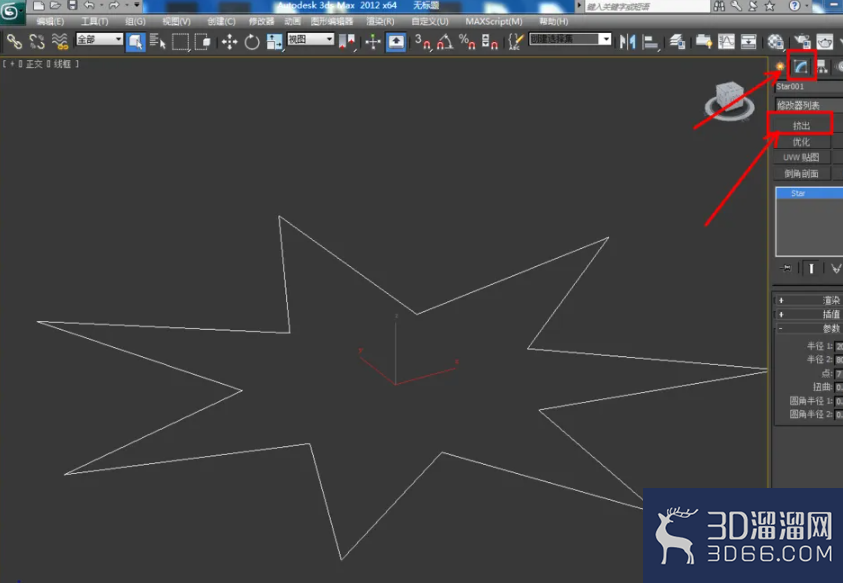Activate the Select Object tool
Image resolution: width=843 pixels, height=583 pixels.
point(135,41)
